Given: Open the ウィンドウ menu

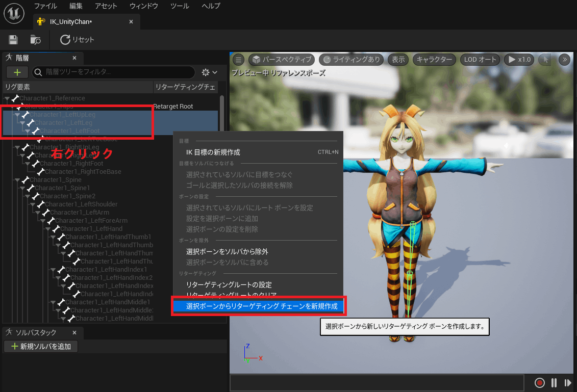Looking at the screenshot, I should [143, 6].
